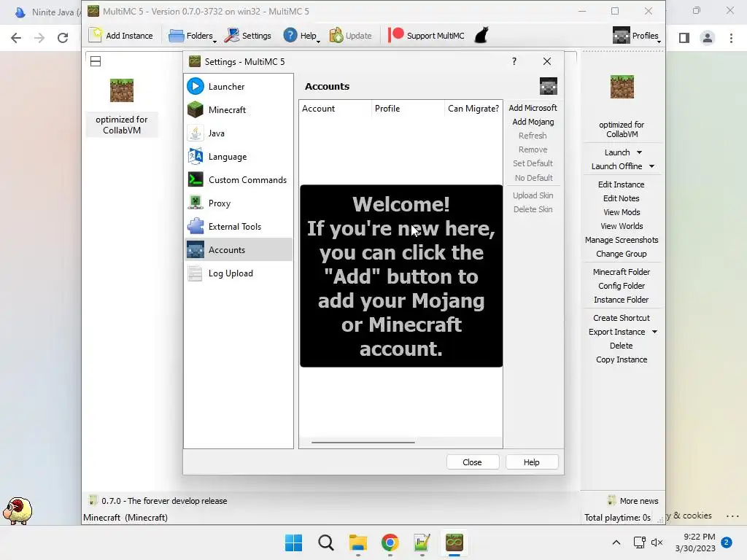
Task: Click the Account column header
Action: tap(335, 109)
